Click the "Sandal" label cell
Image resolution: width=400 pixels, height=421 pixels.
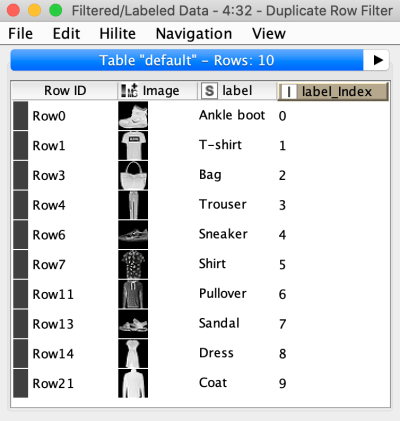tap(219, 323)
